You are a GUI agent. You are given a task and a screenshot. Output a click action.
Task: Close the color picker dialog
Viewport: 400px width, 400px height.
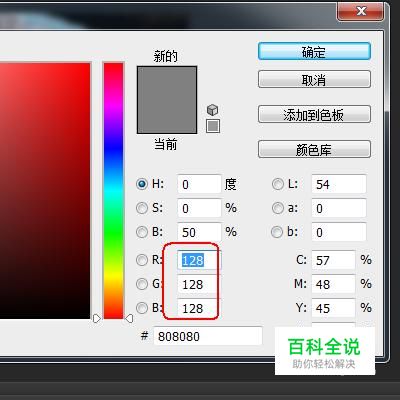point(360,11)
